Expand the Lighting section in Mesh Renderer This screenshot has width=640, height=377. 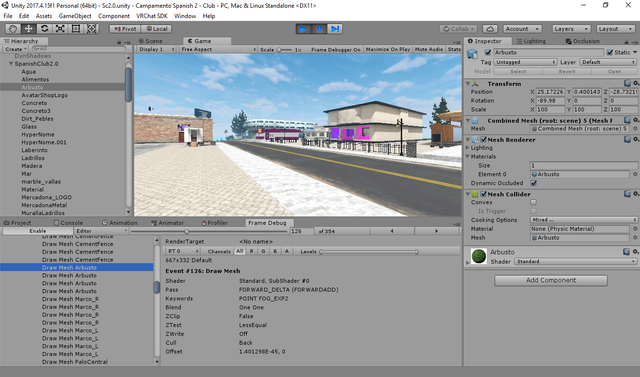pos(468,148)
